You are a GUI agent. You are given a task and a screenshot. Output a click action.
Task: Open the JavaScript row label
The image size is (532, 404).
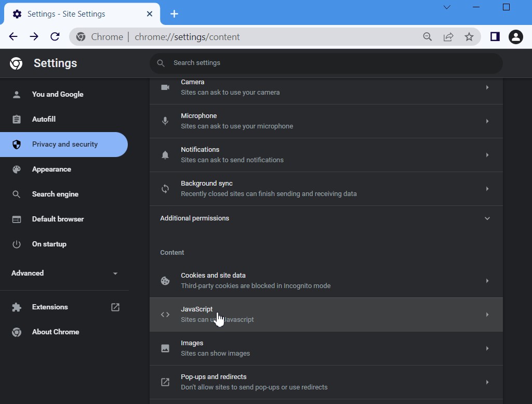(197, 309)
